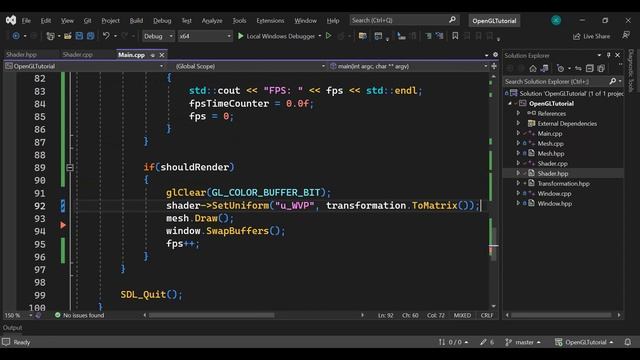Click Solution Explorer horizontal scrollbar thumb
This screenshot has height=360, width=640.
coord(561,315)
